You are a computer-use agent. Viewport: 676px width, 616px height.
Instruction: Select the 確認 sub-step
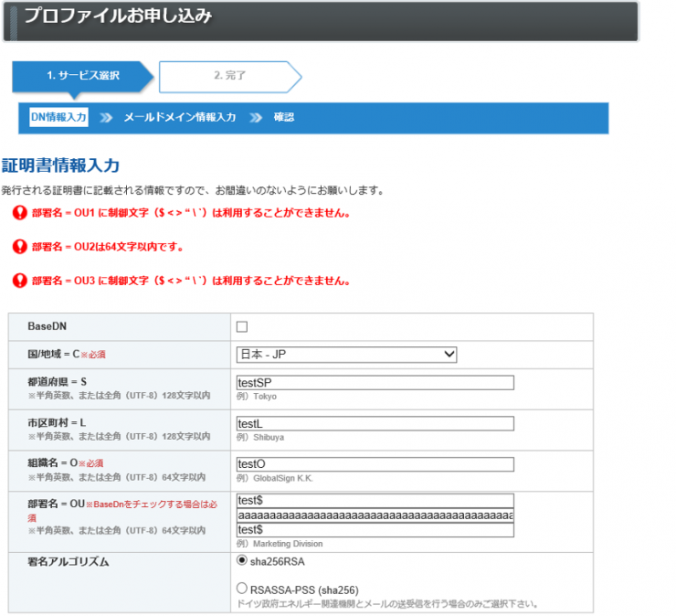284,117
